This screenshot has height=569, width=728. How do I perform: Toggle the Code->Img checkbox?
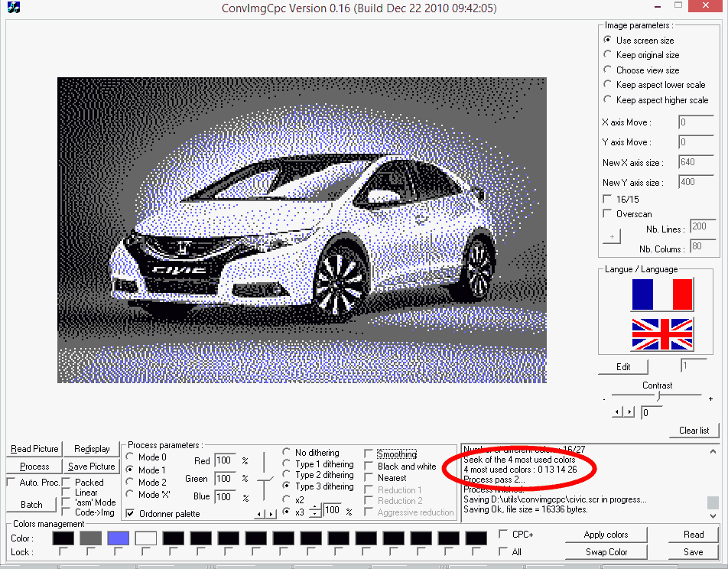(x=66, y=512)
